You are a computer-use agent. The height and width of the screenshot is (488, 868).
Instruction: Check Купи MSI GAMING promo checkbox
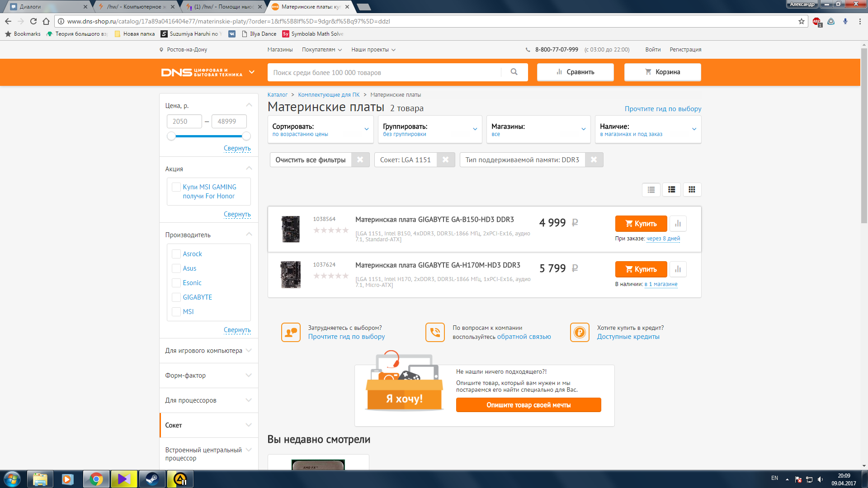[x=176, y=187]
